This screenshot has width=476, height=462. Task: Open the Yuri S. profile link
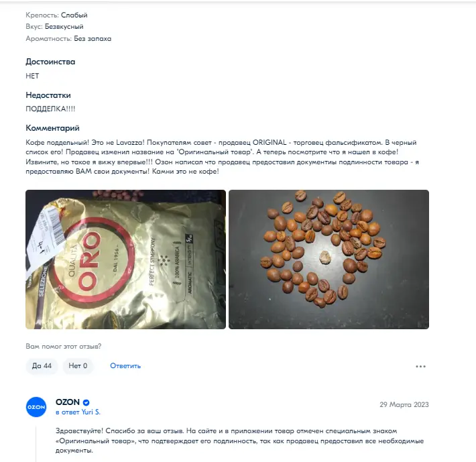[x=91, y=412]
